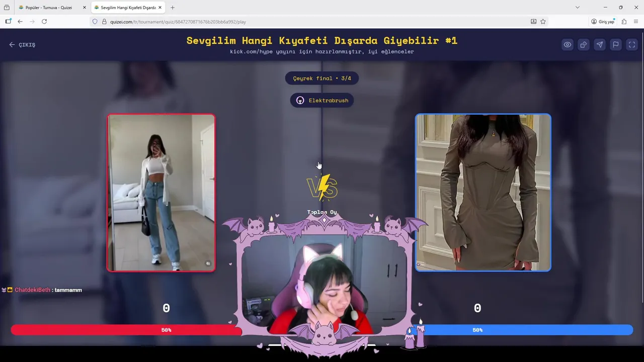The height and width of the screenshot is (362, 644).
Task: Click the paper plane share icon
Action: [600, 45]
